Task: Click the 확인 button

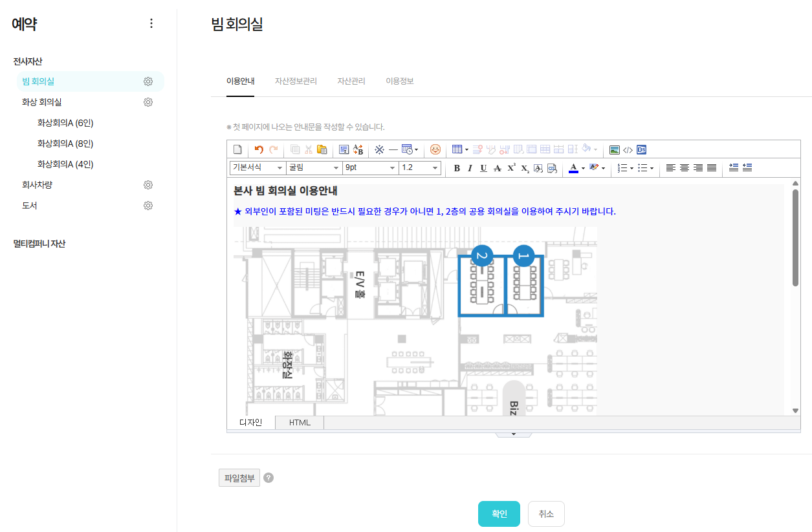Action: pyautogui.click(x=499, y=514)
